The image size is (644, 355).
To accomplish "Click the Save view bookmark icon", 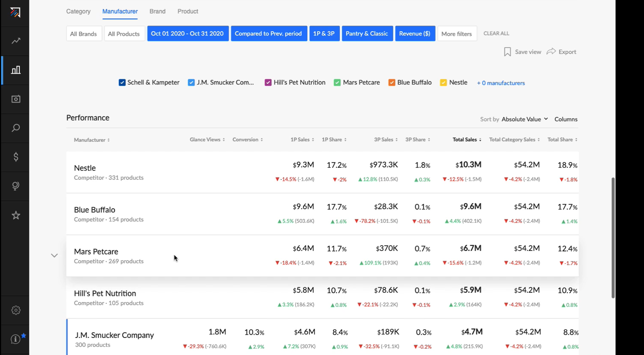I will (x=507, y=52).
